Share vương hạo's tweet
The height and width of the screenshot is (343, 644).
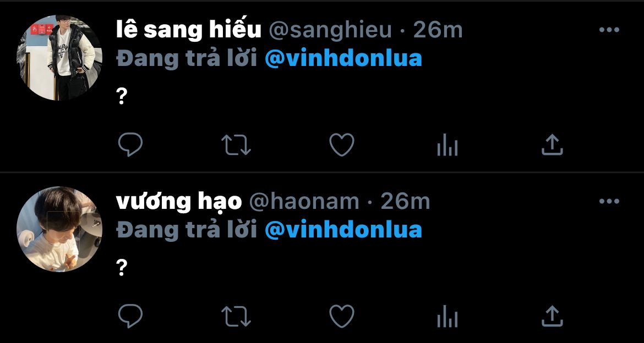point(552,316)
